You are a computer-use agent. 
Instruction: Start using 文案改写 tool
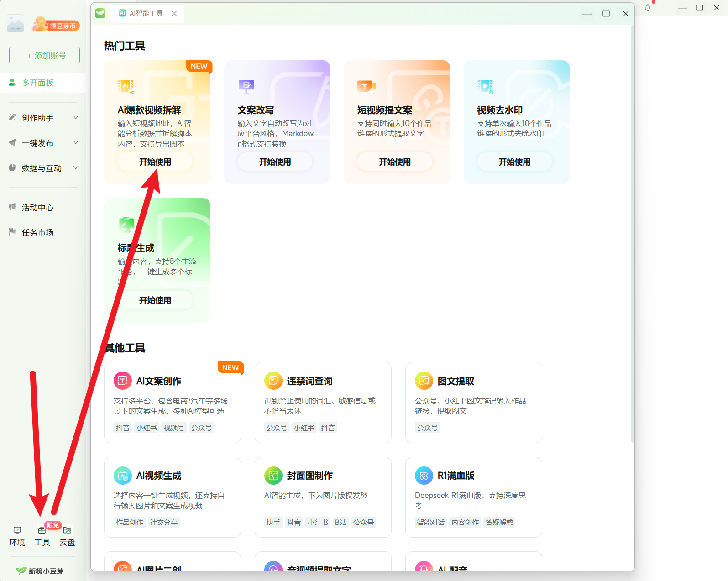pyautogui.click(x=275, y=162)
